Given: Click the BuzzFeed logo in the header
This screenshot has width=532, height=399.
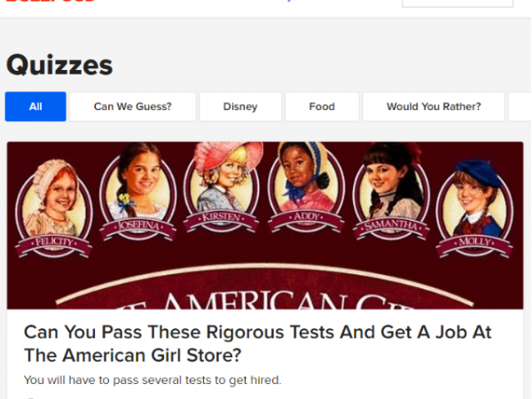Looking at the screenshot, I should [51, 1].
